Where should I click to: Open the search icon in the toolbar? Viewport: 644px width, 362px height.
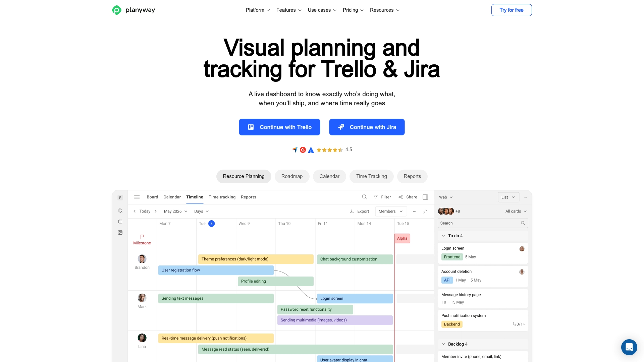(x=364, y=197)
